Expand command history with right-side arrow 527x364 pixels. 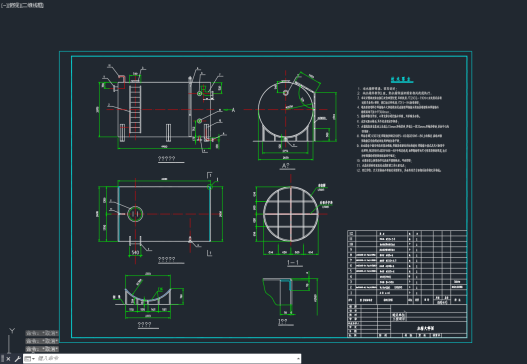click(298, 359)
